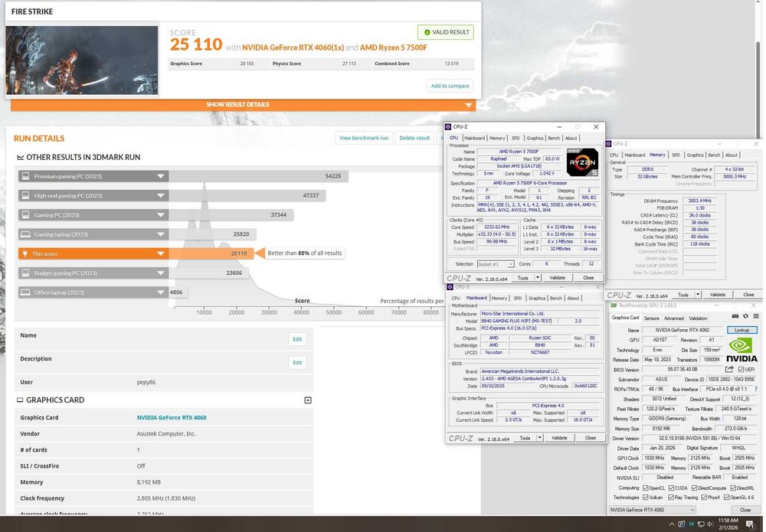Switch to the Advanced tab in GPU-Z
Viewport: 766px width, 532px height.
673,318
